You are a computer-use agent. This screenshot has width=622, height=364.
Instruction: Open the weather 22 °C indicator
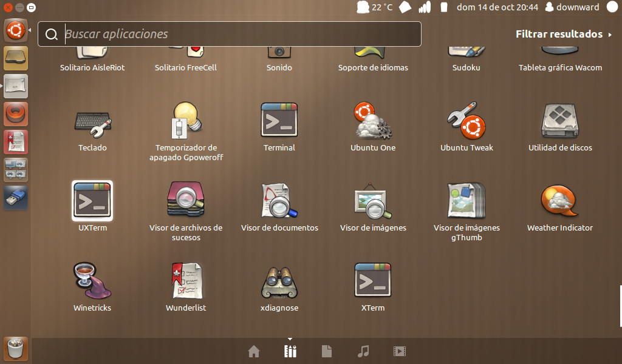coord(374,7)
